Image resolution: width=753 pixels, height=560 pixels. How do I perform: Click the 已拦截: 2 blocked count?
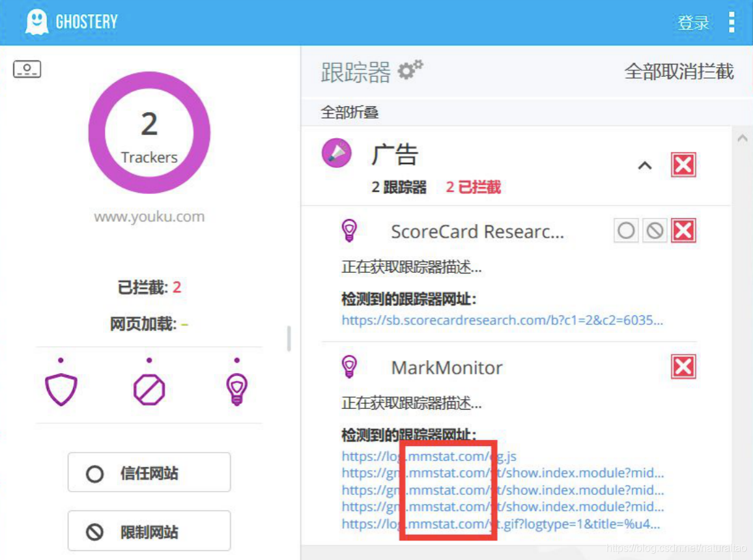(149, 287)
